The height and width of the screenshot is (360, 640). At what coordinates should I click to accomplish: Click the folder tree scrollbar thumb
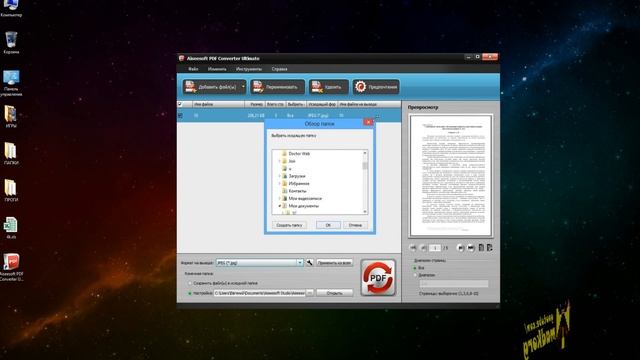pyautogui.click(x=365, y=165)
